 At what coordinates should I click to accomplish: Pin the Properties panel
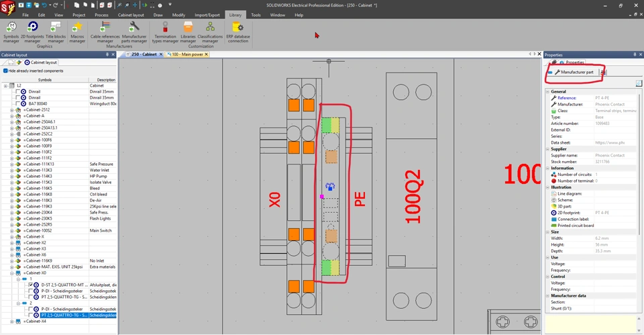(x=635, y=54)
